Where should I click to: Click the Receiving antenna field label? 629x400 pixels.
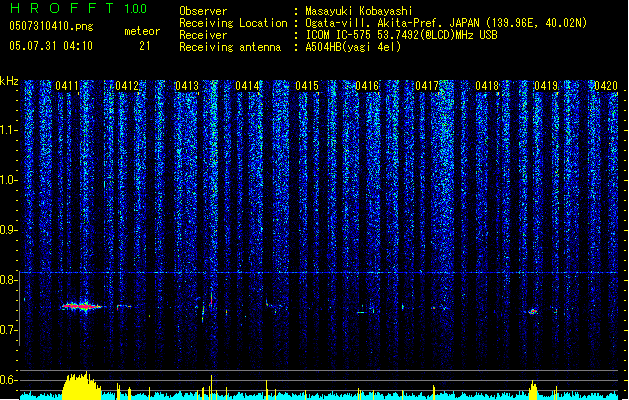tap(230, 47)
